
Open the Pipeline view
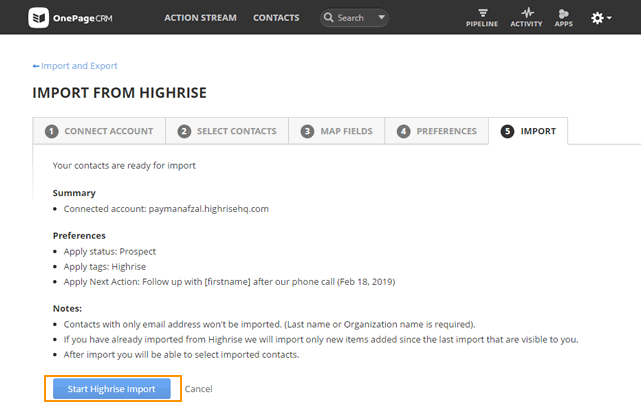click(482, 18)
